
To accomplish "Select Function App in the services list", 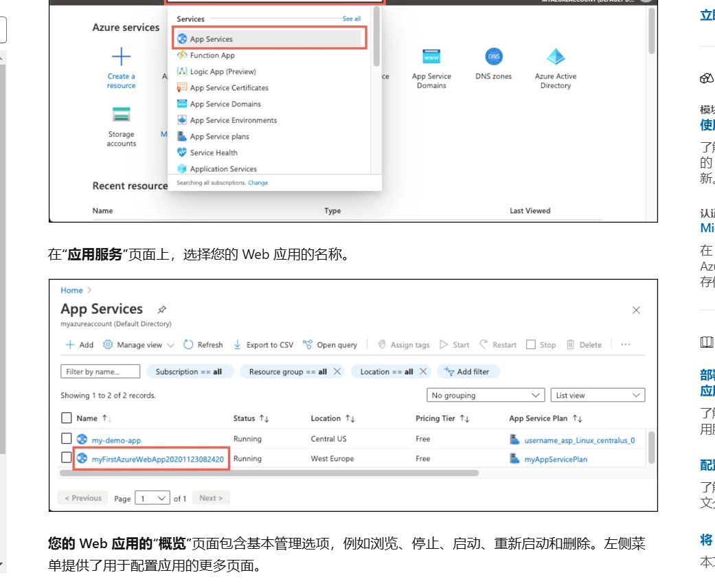I will pos(212,55).
